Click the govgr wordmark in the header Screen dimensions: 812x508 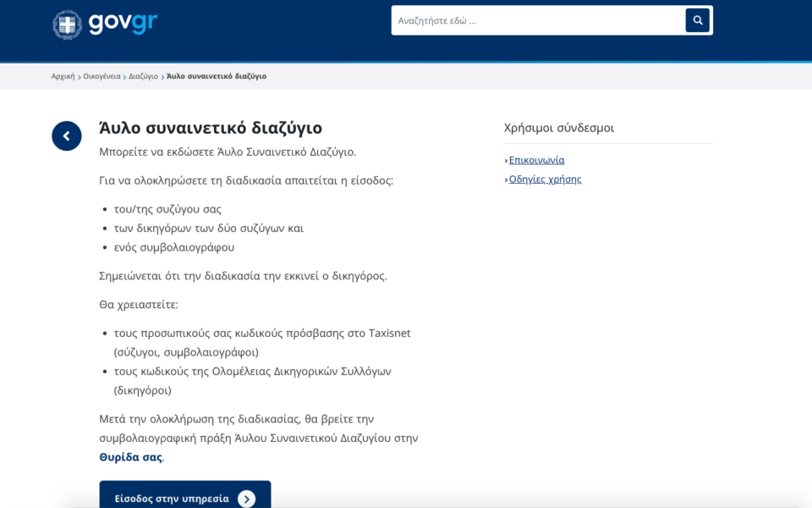pos(123,23)
